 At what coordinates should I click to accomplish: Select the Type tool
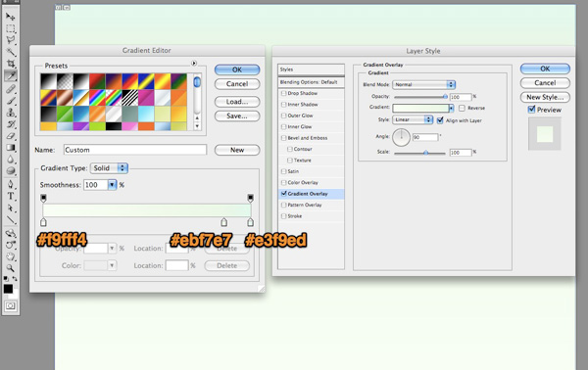tap(11, 196)
